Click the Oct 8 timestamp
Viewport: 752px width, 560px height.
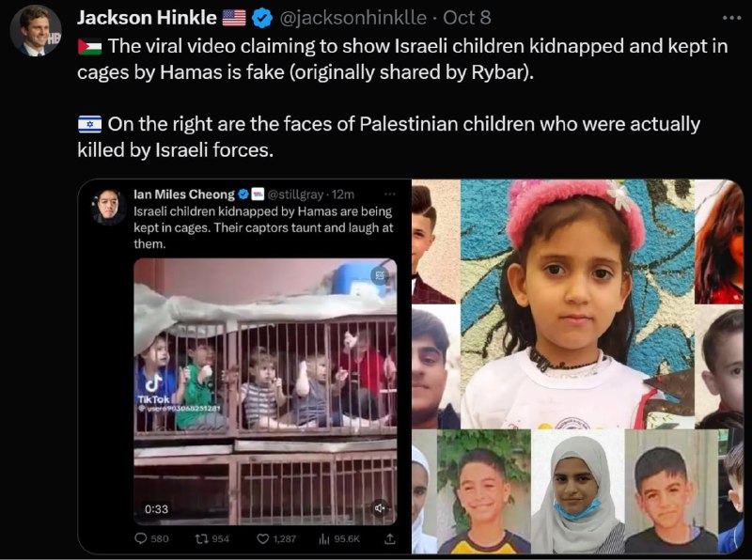(x=466, y=18)
